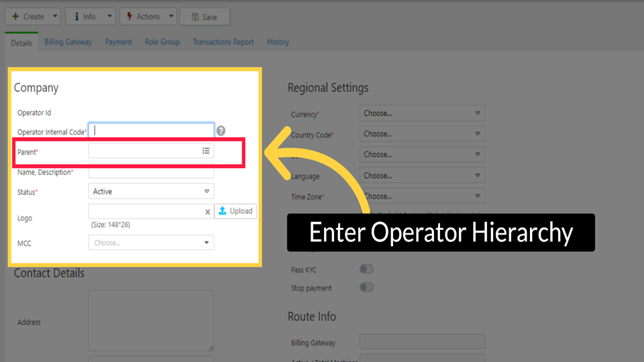Open the Create dropdown arrow

pyautogui.click(x=55, y=17)
